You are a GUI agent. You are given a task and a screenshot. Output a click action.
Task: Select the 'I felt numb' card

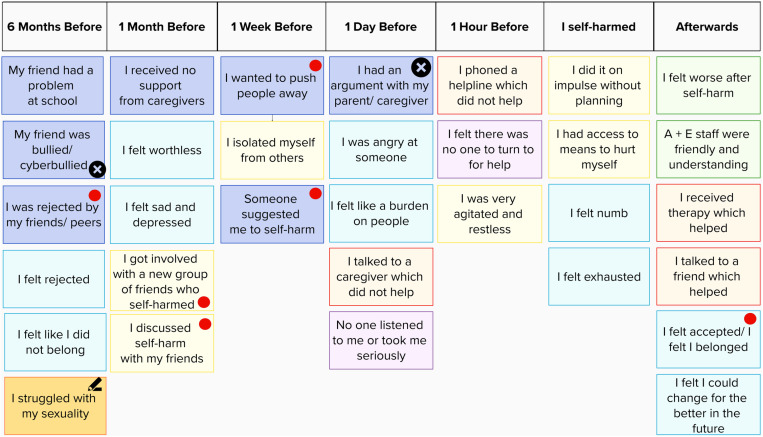pyautogui.click(x=599, y=213)
